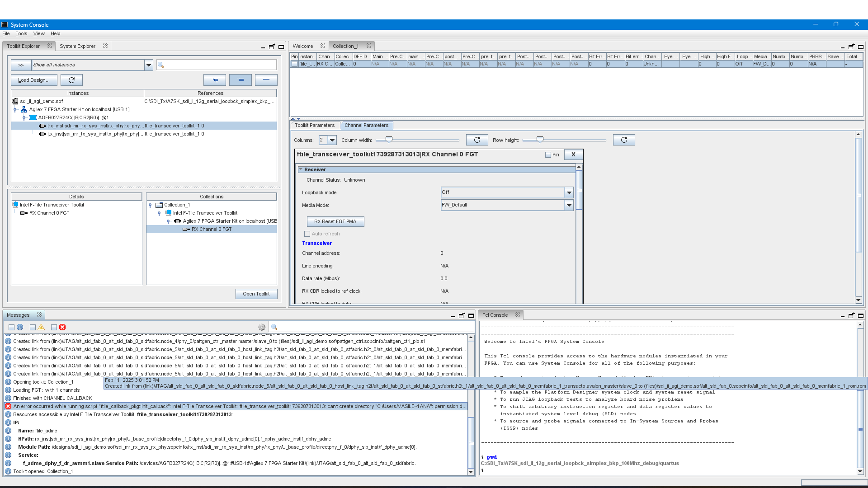Image resolution: width=868 pixels, height=488 pixels.
Task: Collapse the Collection_1 node in Collections
Action: pyautogui.click(x=150, y=205)
